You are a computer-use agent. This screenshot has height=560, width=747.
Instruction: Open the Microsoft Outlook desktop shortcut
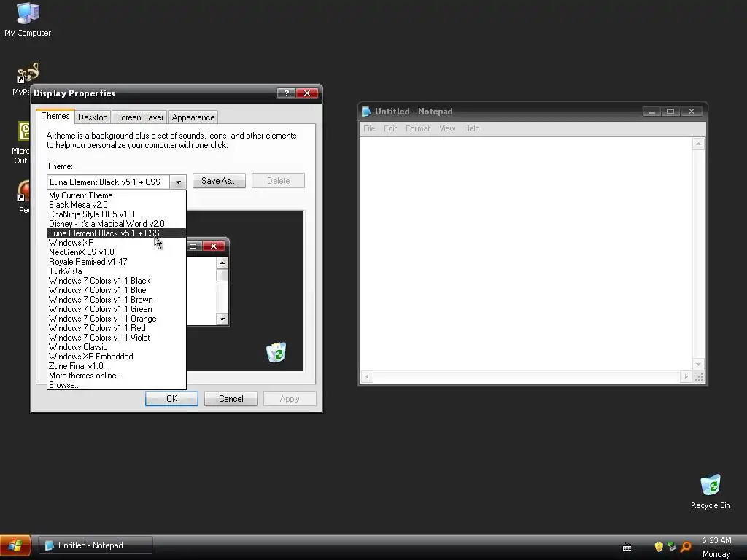pos(21,143)
